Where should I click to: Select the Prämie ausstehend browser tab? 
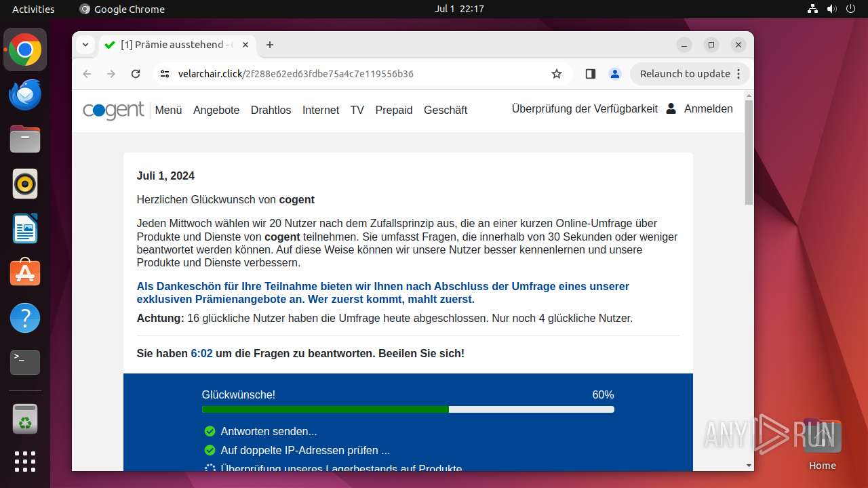[178, 45]
